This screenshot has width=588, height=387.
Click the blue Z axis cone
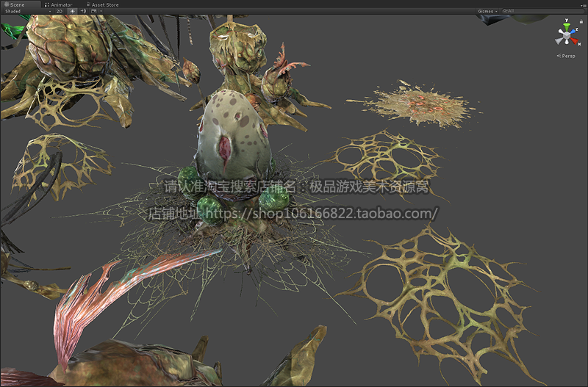[x=574, y=32]
